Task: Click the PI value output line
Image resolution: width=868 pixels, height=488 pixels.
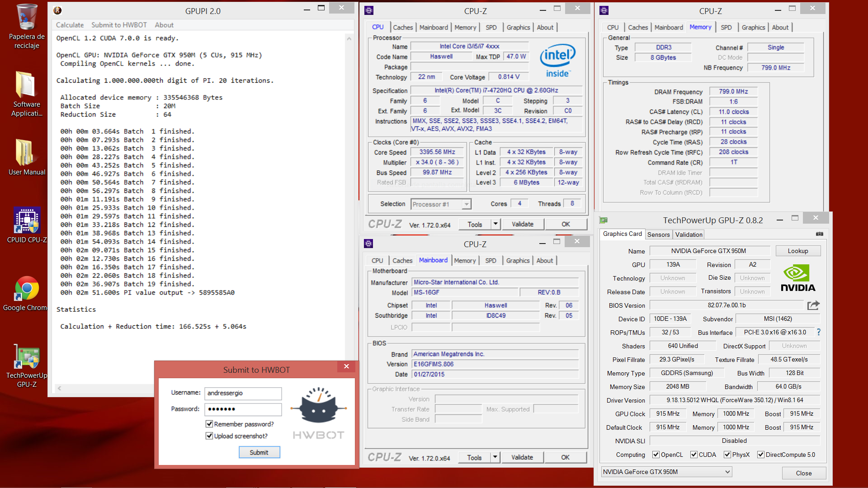Action: (147, 292)
